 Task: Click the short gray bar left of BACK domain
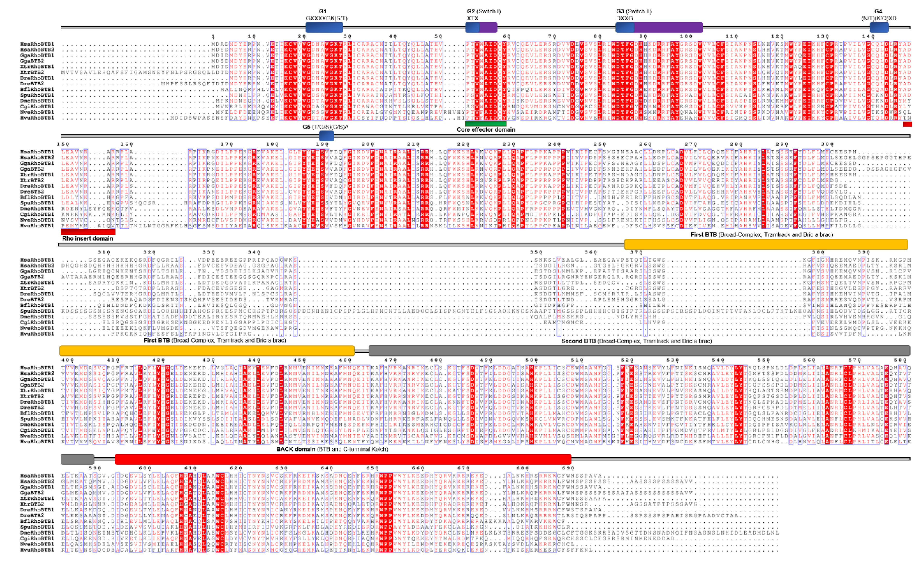[77, 459]
